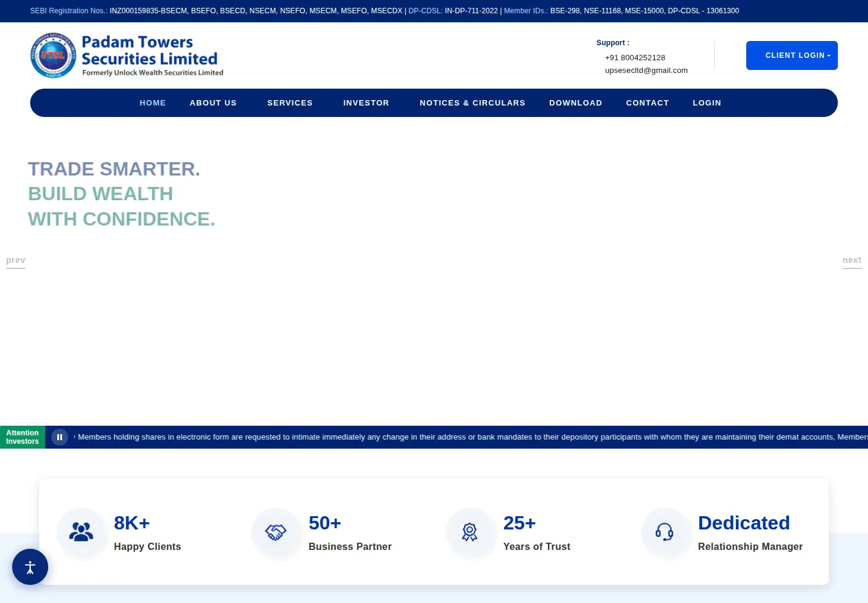868x603 pixels.
Task: Click the 25+ years figure
Action: click(x=520, y=523)
